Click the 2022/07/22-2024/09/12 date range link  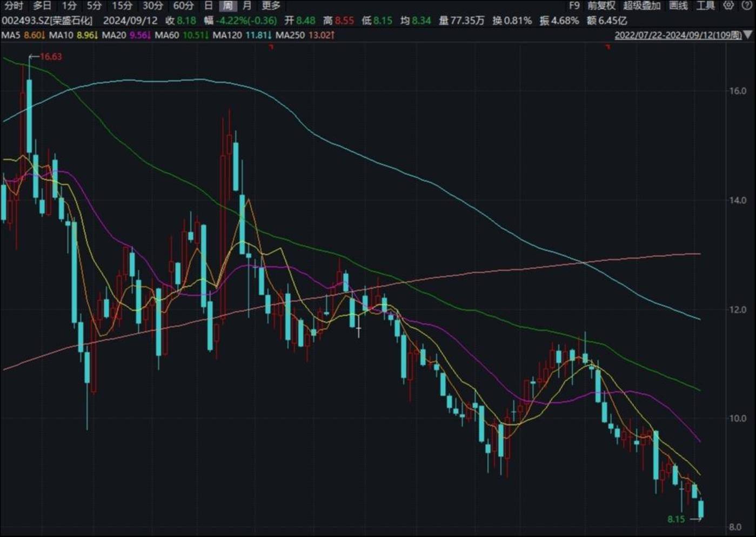[678, 35]
